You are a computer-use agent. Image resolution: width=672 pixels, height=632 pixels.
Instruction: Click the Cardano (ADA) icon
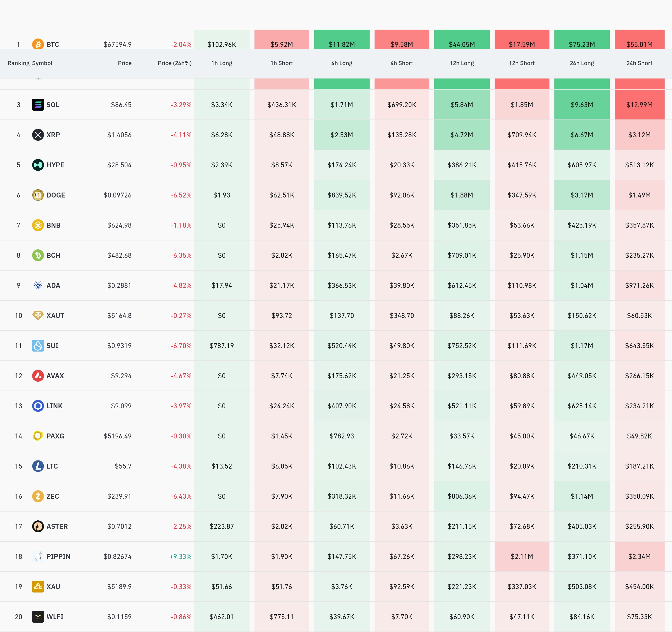point(38,285)
